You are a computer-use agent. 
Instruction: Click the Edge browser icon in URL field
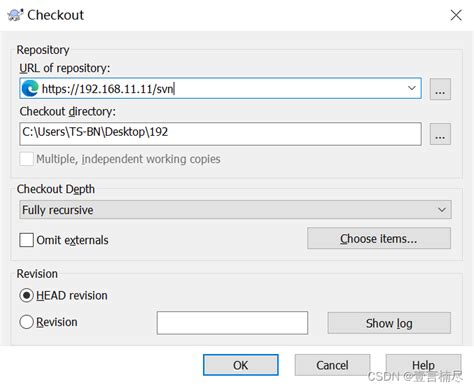30,89
